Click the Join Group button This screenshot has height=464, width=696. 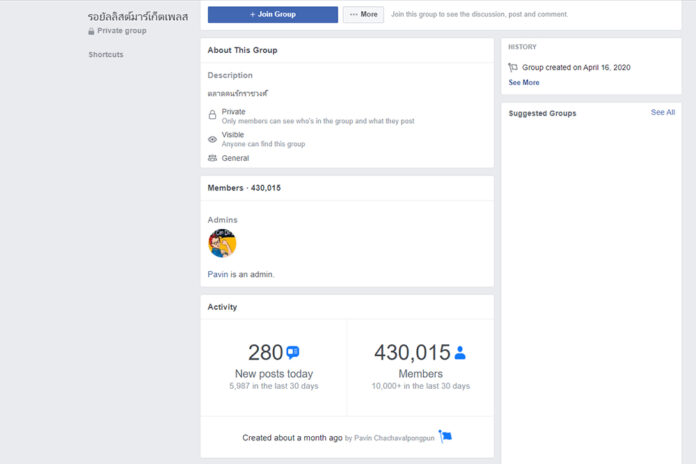tap(273, 15)
